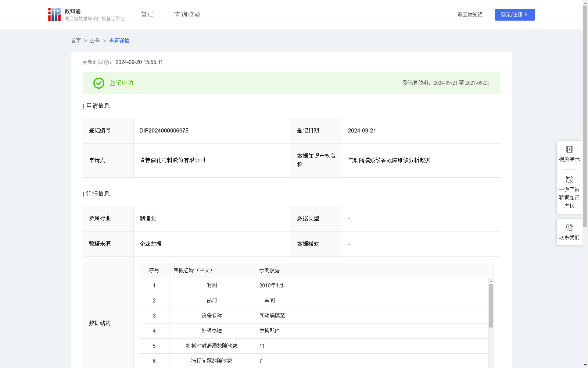Click the 更换配件 sample value

(x=269, y=331)
